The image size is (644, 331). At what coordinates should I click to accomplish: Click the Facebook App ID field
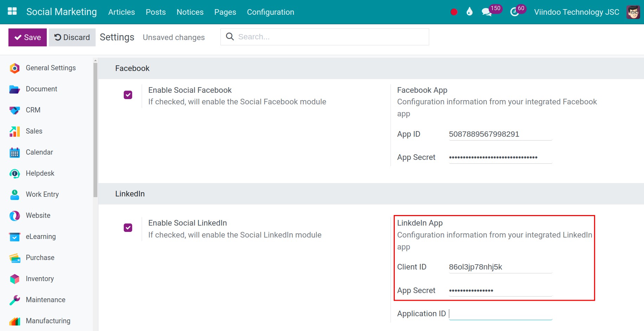tap(501, 134)
